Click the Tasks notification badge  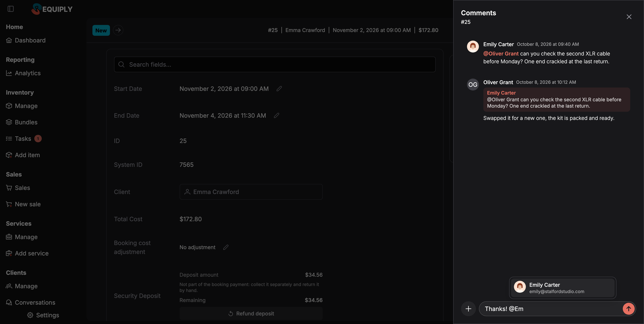click(x=38, y=139)
